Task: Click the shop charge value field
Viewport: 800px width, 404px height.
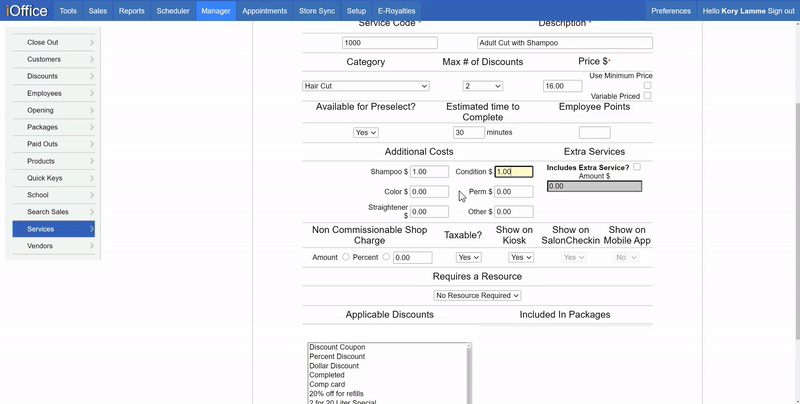Action: [x=413, y=258]
